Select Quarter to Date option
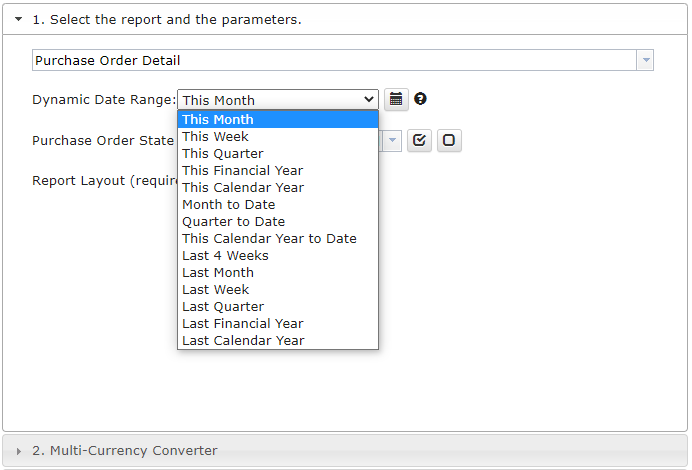This screenshot has width=692, height=470. 278,222
